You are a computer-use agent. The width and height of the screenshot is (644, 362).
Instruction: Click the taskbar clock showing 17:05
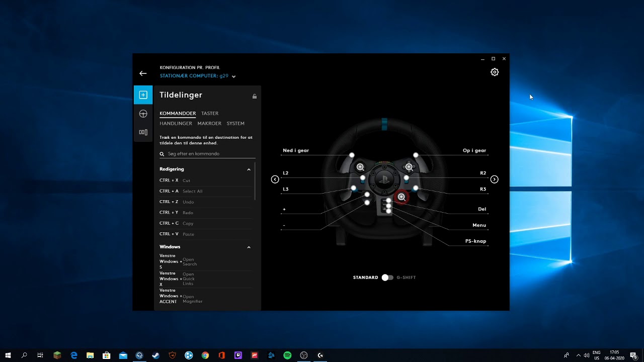point(614,355)
